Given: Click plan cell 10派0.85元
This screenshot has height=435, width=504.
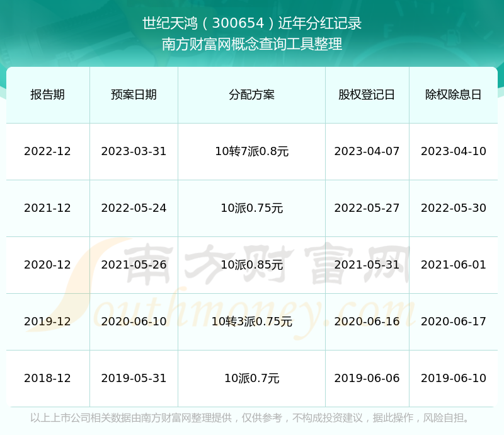Looking at the screenshot, I should [x=251, y=265].
